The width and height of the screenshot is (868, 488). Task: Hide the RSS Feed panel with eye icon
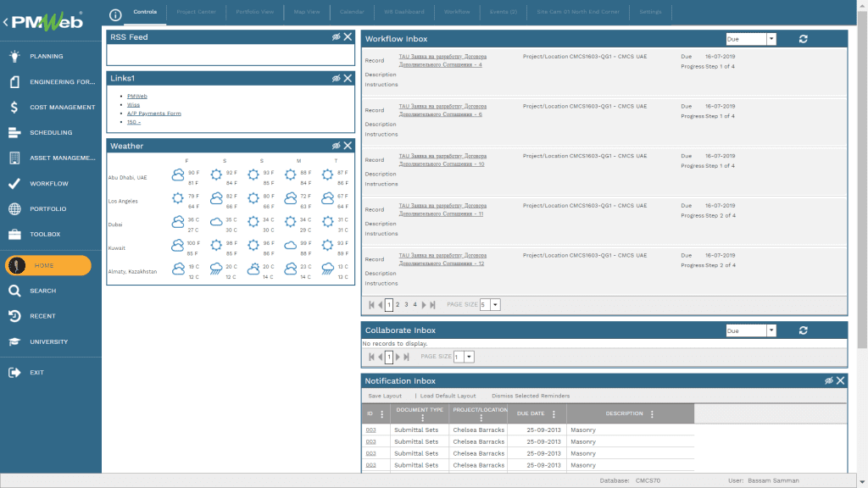pyautogui.click(x=336, y=36)
